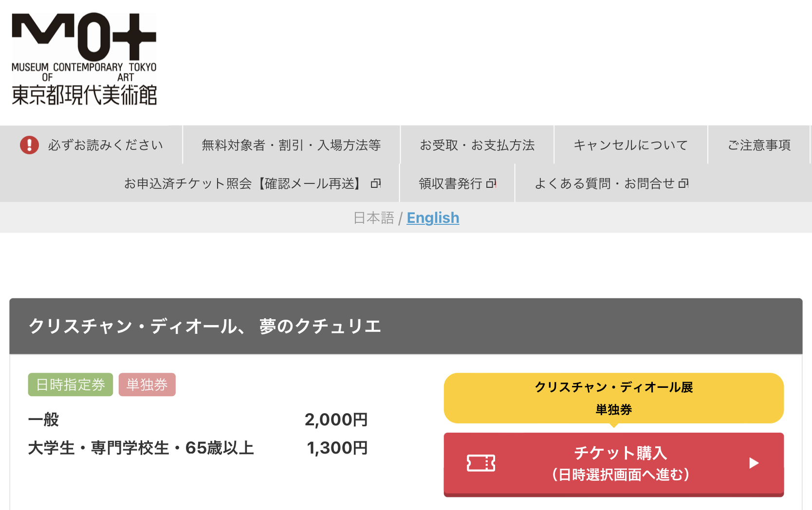Click the pink 単独券 tag

(x=147, y=384)
